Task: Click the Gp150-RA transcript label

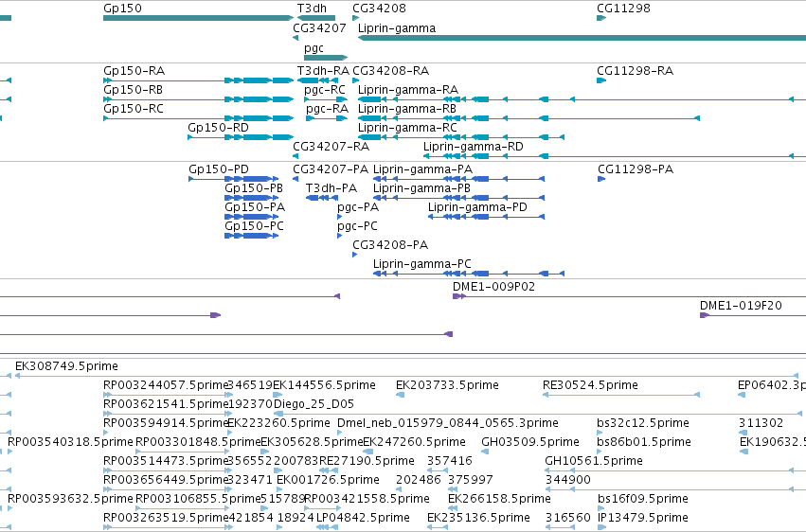Action: (x=134, y=71)
